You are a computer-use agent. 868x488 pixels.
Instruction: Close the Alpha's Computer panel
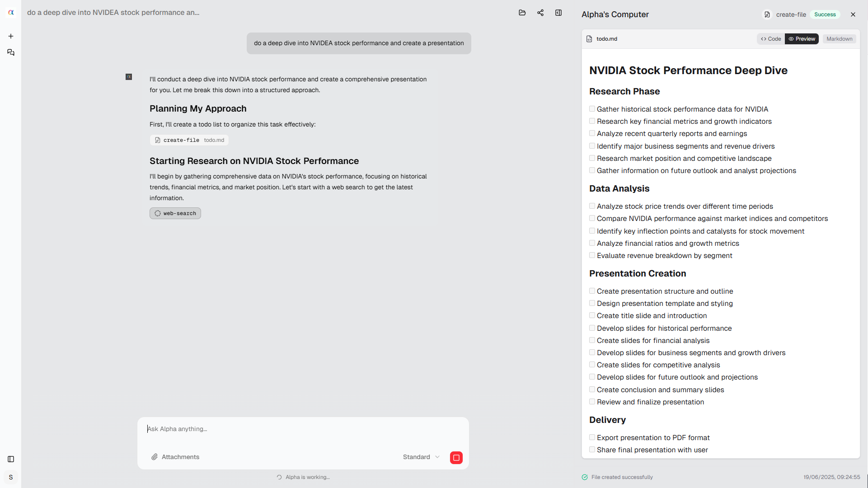point(853,14)
